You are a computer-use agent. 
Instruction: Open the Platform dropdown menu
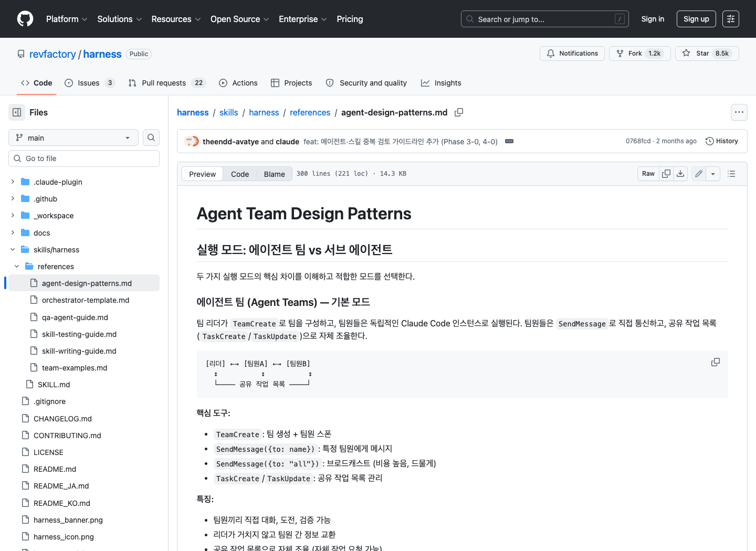[67, 19]
